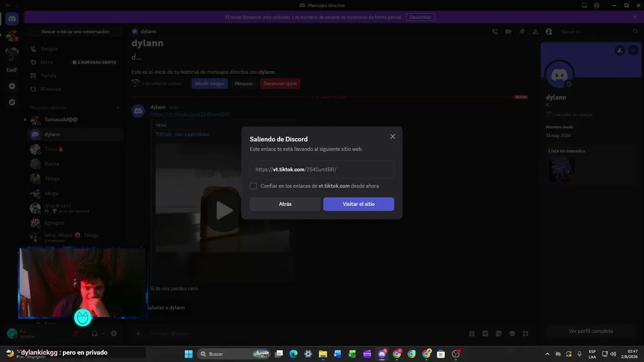The height and width of the screenshot is (362, 644).
Task: Open the emoji picker
Action: [x=512, y=333]
